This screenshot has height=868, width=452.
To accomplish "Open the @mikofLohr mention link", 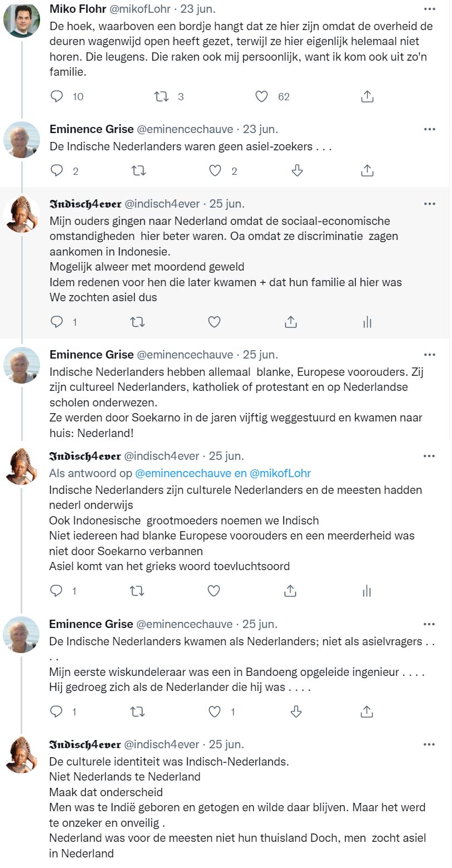I will tap(279, 473).
